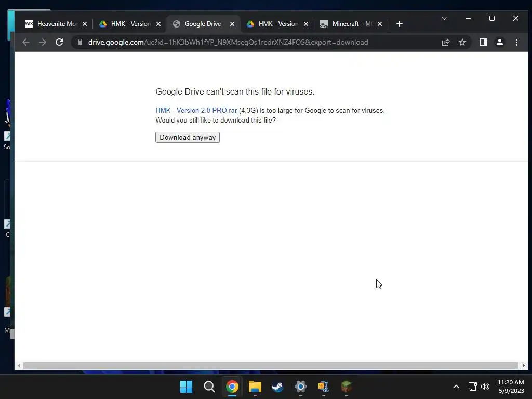
Task: Click the horizontal scrollbar thumb
Action: point(270,365)
